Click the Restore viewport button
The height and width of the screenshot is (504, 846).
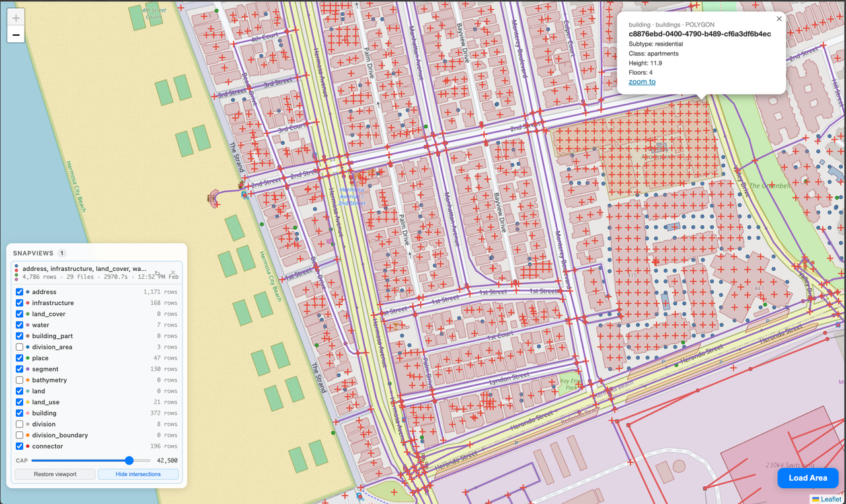point(55,474)
